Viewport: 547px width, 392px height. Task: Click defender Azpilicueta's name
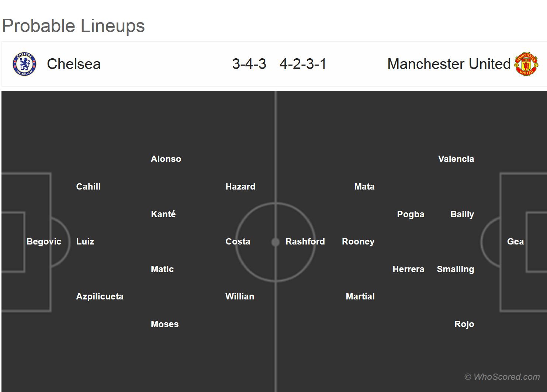100,296
